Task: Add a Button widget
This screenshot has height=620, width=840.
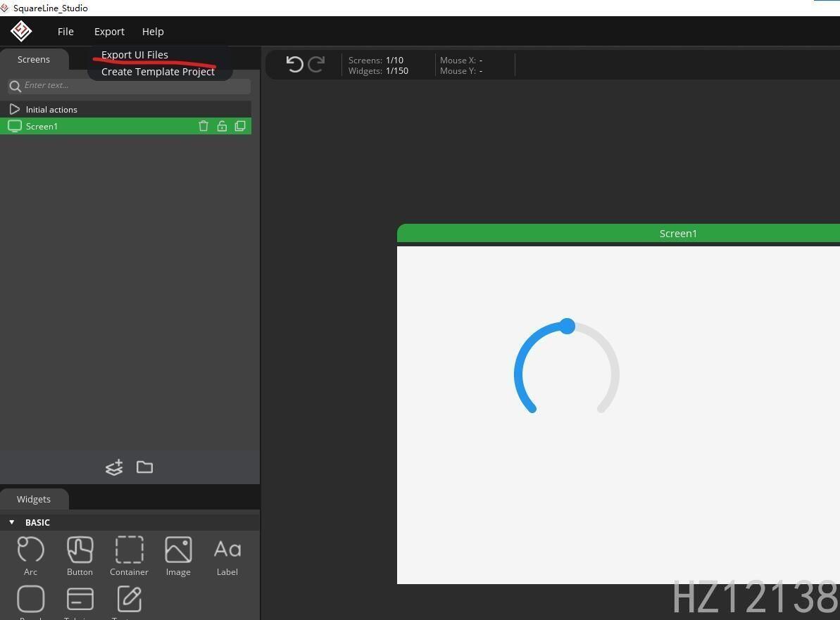Action: [80, 556]
